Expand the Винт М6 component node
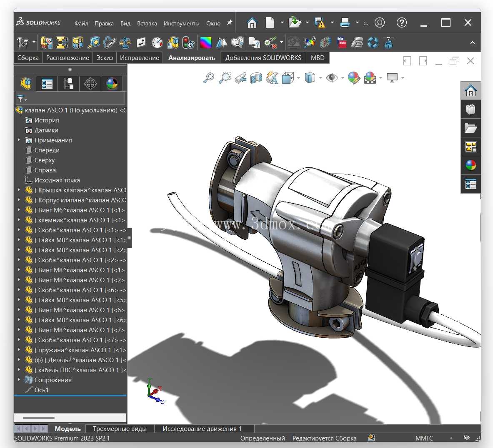 pyautogui.click(x=19, y=210)
